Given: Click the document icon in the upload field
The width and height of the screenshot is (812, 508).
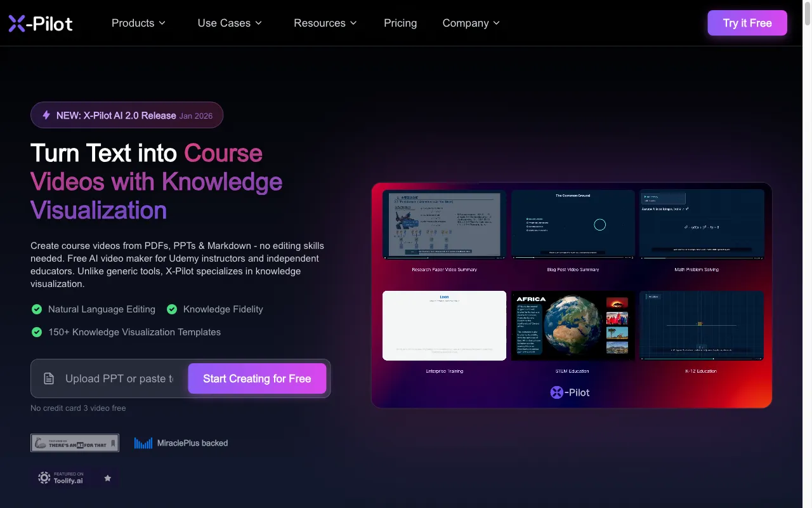Looking at the screenshot, I should 49,378.
